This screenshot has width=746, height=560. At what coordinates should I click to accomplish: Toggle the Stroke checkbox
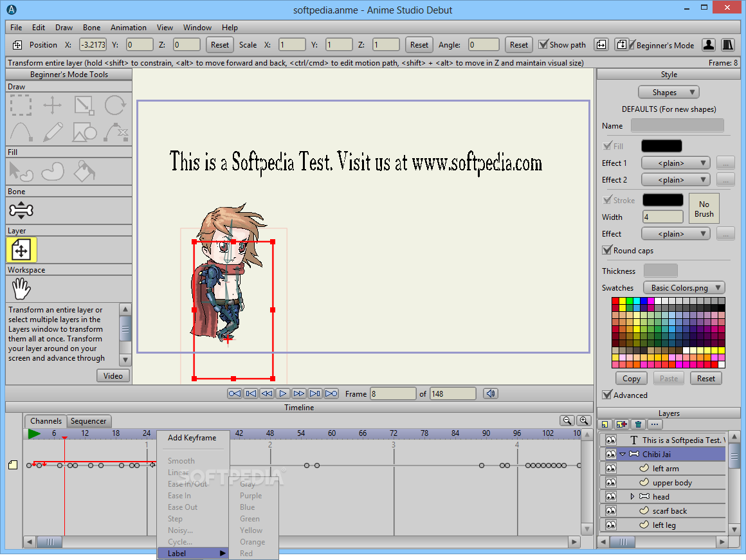tap(607, 201)
